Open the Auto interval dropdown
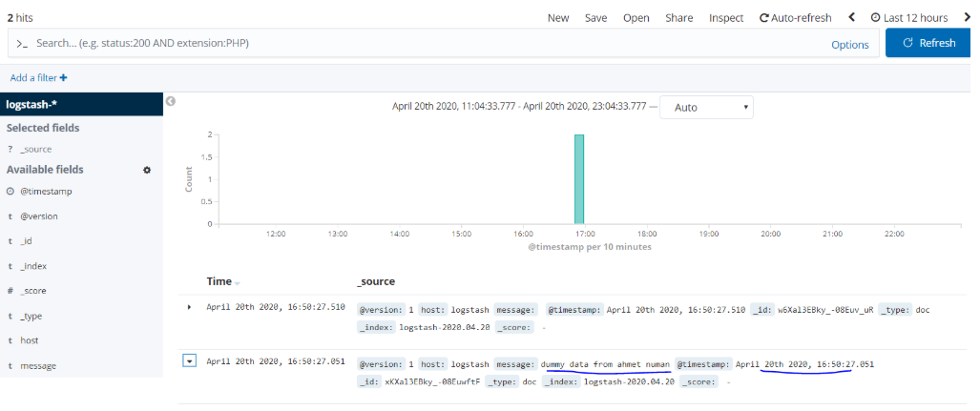This screenshot has width=980, height=411. click(706, 108)
